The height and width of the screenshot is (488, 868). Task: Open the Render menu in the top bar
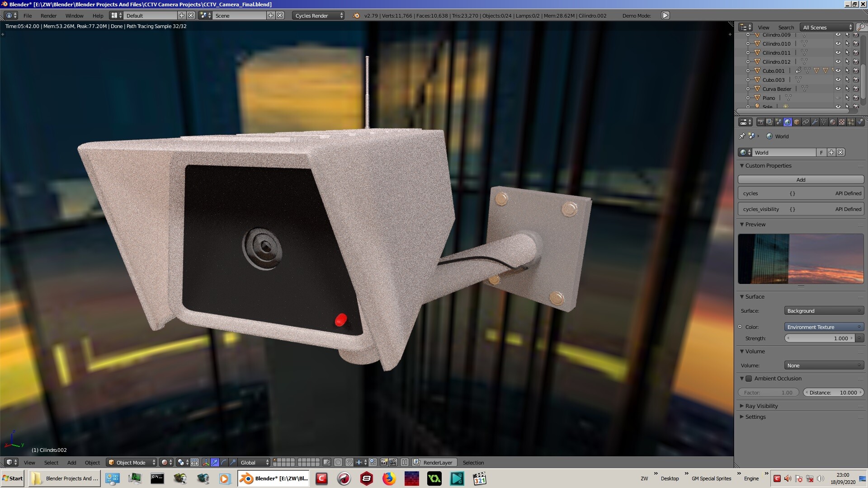point(48,15)
